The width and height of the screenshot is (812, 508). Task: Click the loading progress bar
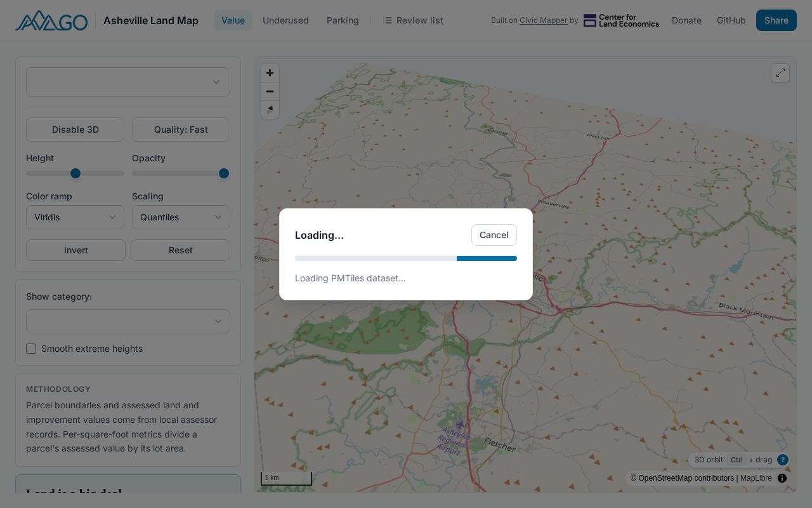point(406,258)
